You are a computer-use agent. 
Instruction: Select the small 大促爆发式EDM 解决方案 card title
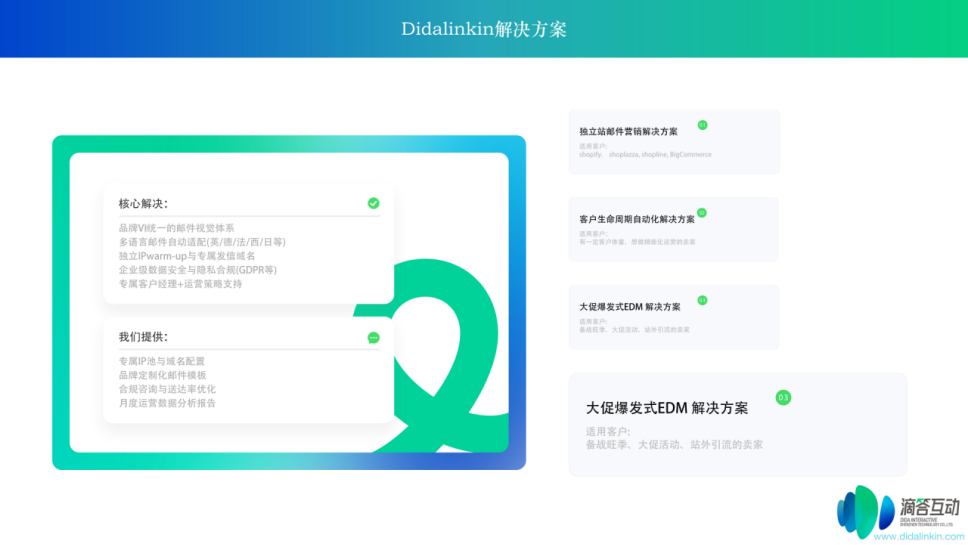coord(630,307)
